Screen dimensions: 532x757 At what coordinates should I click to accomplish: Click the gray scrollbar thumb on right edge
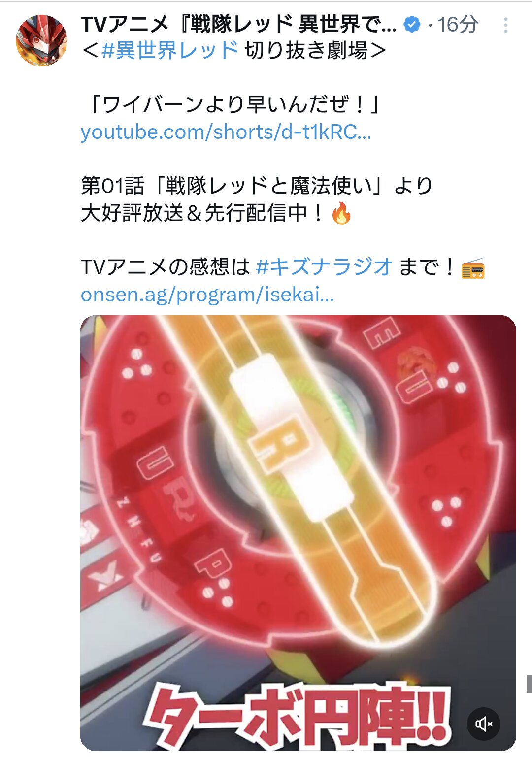pyautogui.click(x=529, y=684)
